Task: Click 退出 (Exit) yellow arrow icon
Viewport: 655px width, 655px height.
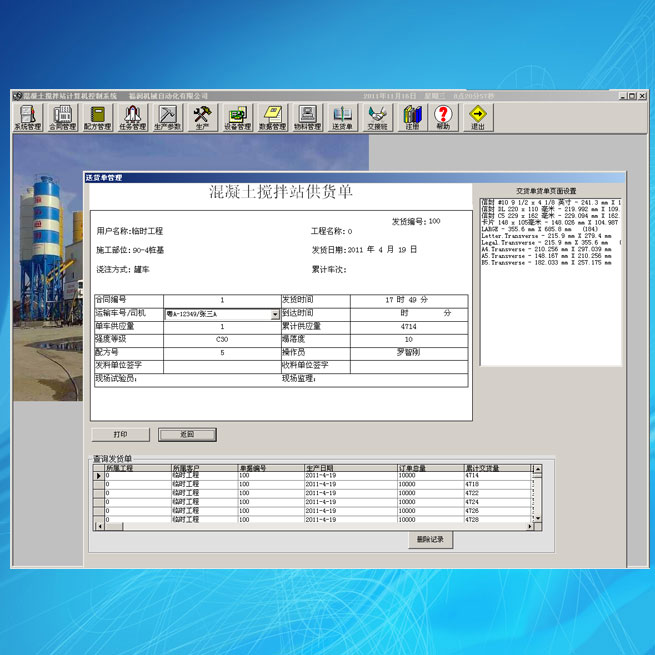Action: pyautogui.click(x=478, y=118)
